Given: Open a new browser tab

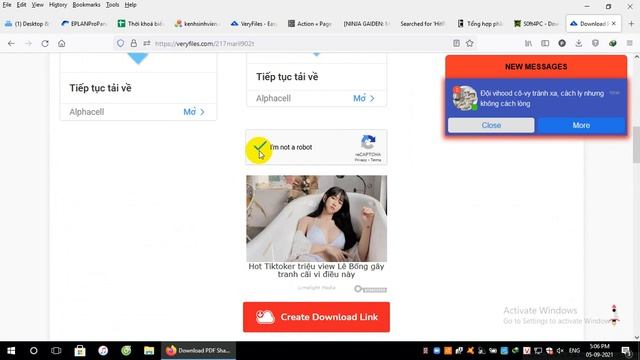Looking at the screenshot, I should click(x=631, y=24).
